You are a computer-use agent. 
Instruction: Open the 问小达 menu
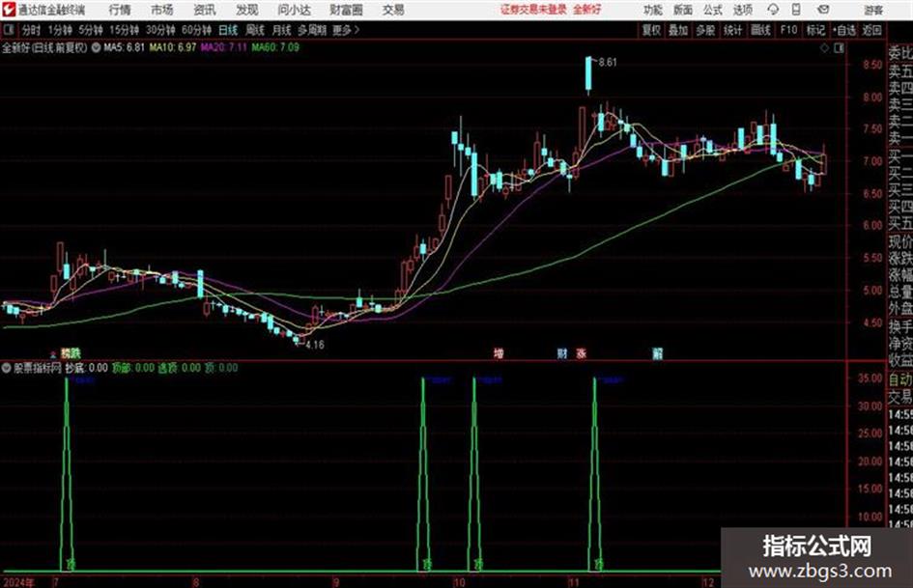[x=294, y=10]
